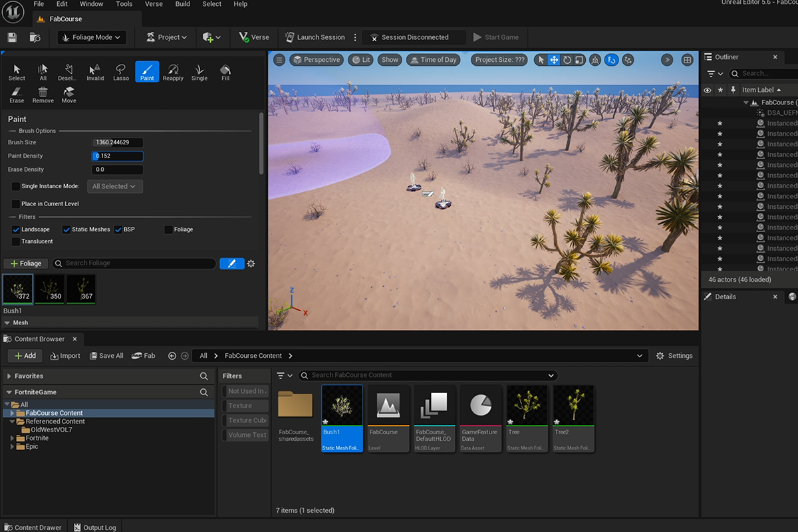Open the Foliage Mode dropdown
Viewport: 798px width, 532px height.
tap(90, 37)
